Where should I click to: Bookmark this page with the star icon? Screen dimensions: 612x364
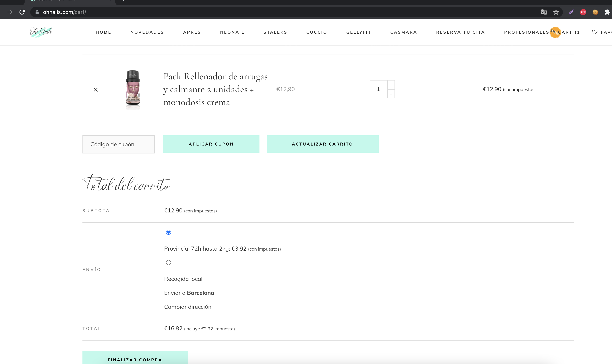[556, 12]
